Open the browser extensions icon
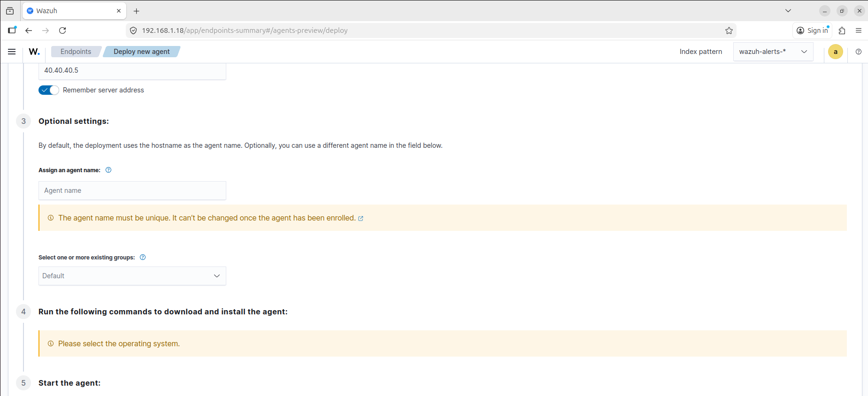The width and height of the screenshot is (868, 396). click(842, 30)
